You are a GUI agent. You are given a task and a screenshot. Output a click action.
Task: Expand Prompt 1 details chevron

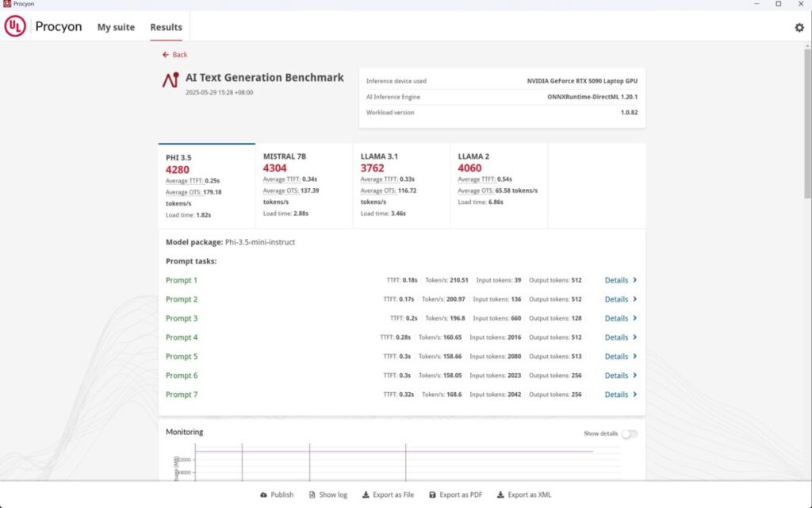click(635, 280)
